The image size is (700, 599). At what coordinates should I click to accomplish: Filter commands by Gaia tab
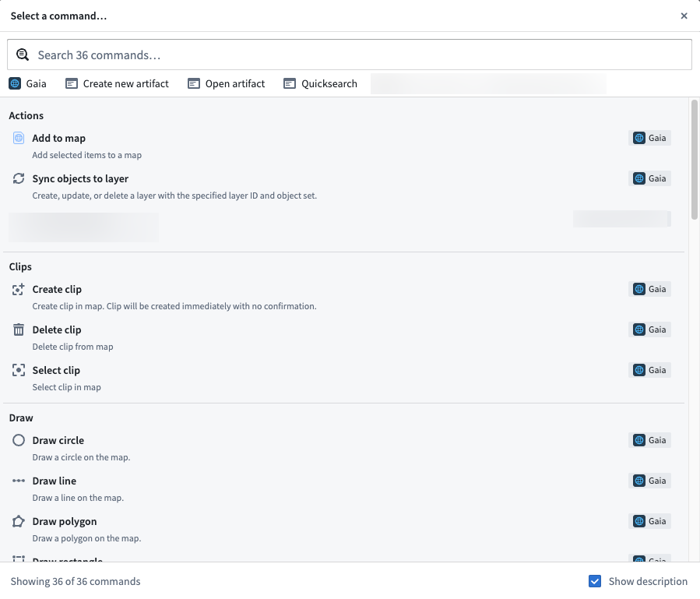27,83
